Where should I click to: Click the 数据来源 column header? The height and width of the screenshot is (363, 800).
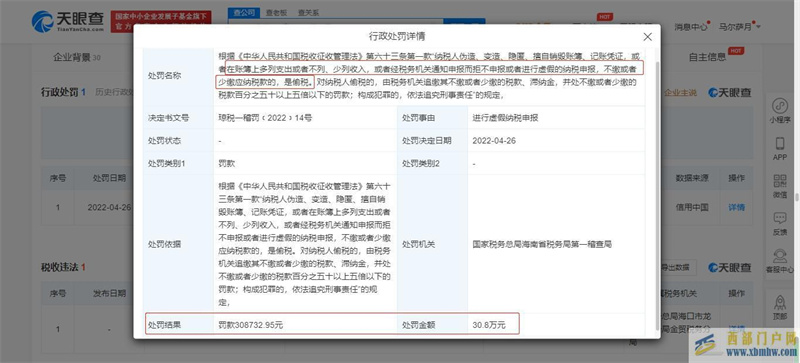[x=692, y=178]
